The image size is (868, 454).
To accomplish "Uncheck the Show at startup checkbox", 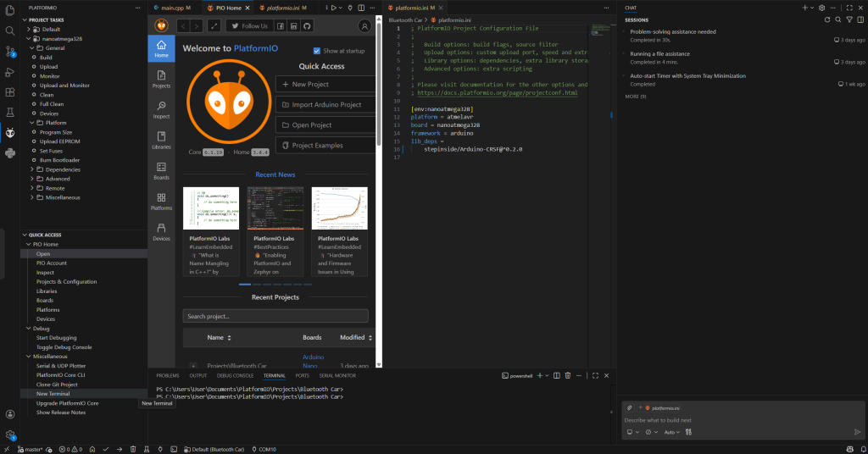I will 317,50.
